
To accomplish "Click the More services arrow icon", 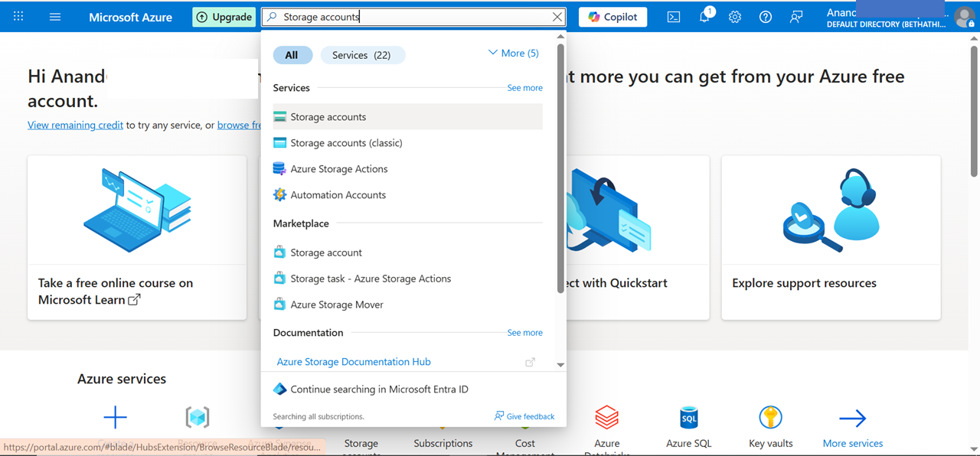I will click(x=852, y=418).
